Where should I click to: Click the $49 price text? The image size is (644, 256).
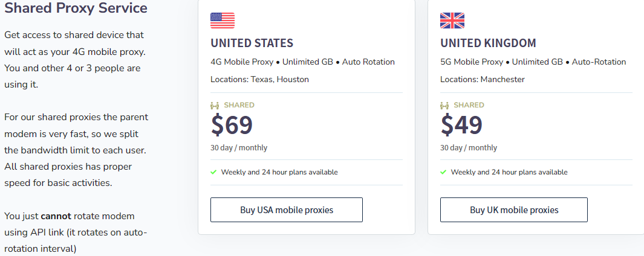point(461,125)
